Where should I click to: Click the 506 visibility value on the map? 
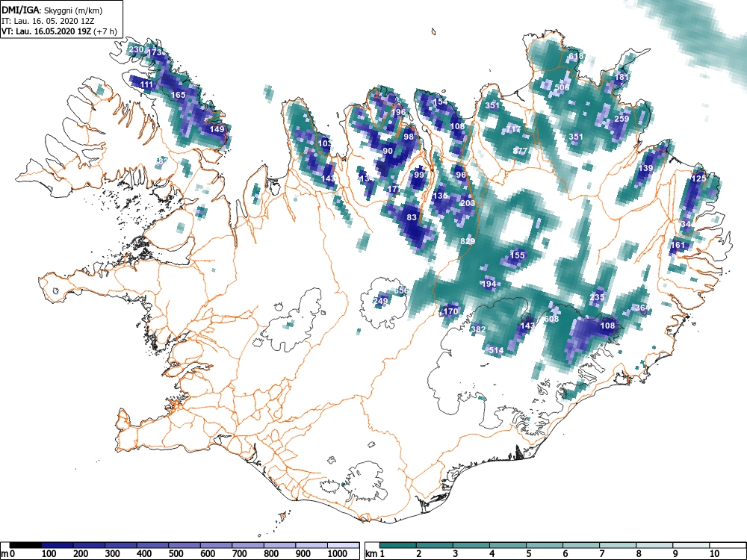(x=562, y=87)
